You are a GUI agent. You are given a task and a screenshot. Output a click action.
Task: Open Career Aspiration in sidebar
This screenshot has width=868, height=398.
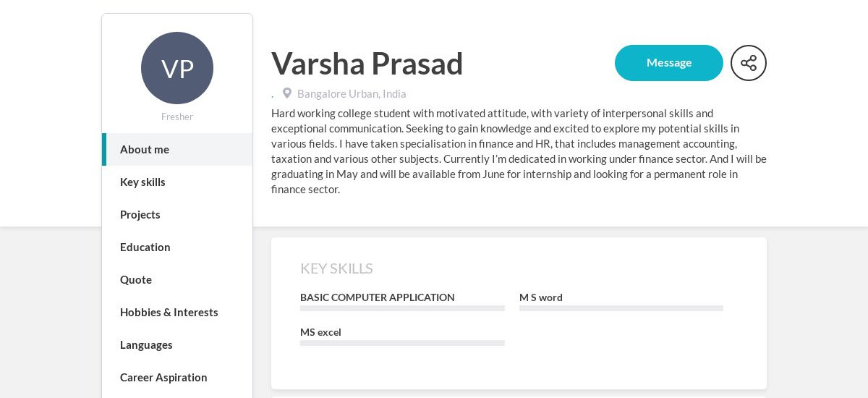coord(177,377)
